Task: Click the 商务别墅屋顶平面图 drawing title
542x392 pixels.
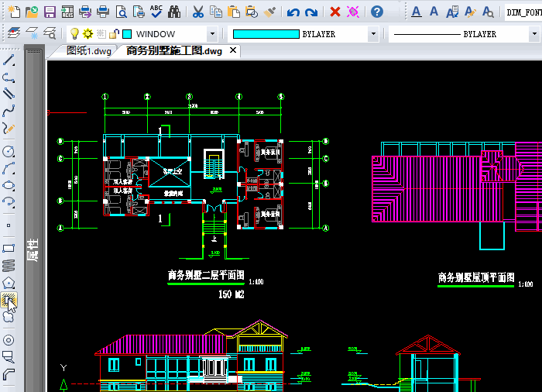Action: (476, 277)
